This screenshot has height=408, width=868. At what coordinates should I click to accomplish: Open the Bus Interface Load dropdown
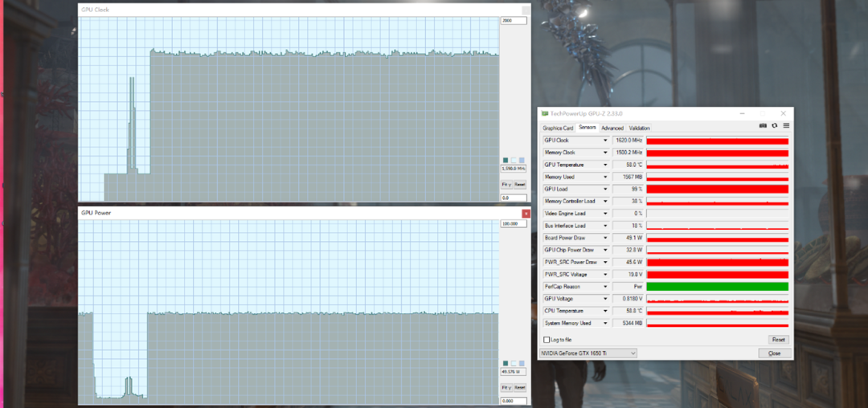point(605,226)
